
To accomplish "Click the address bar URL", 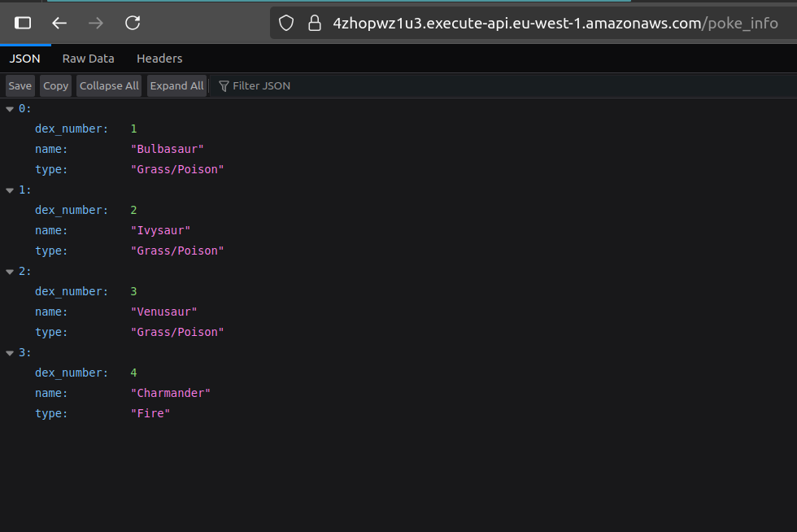I will coord(555,23).
